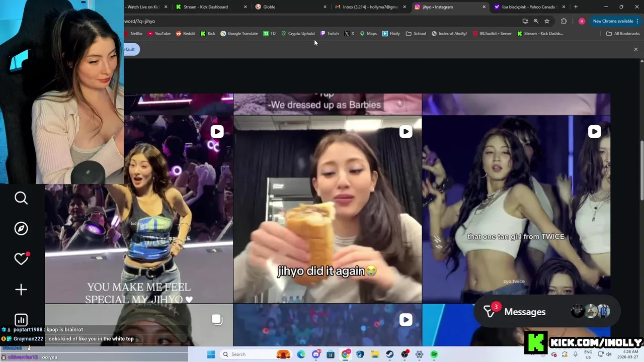Open Windows Start menu
Viewport: 644px width, 362px height.
(x=211, y=354)
